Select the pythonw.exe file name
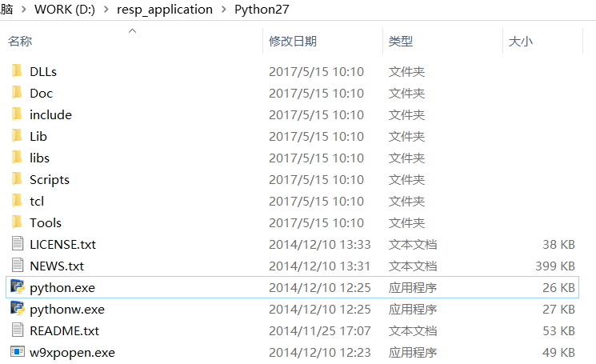This screenshot has height=364, width=596. tap(67, 310)
